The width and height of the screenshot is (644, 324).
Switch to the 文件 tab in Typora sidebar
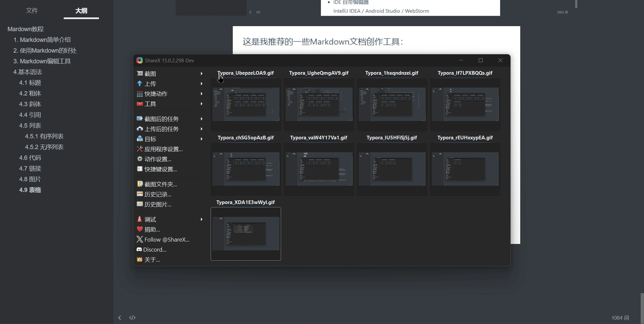pos(32,10)
